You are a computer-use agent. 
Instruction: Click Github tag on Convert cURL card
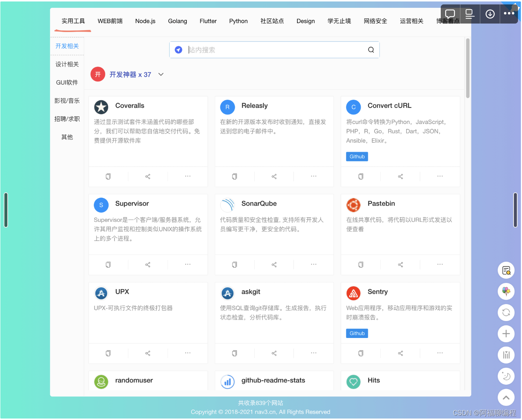coord(357,157)
